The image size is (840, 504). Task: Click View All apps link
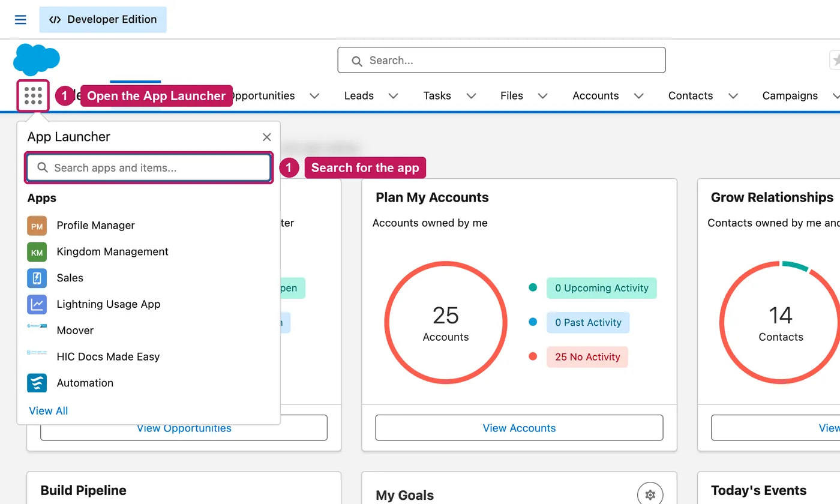(49, 411)
